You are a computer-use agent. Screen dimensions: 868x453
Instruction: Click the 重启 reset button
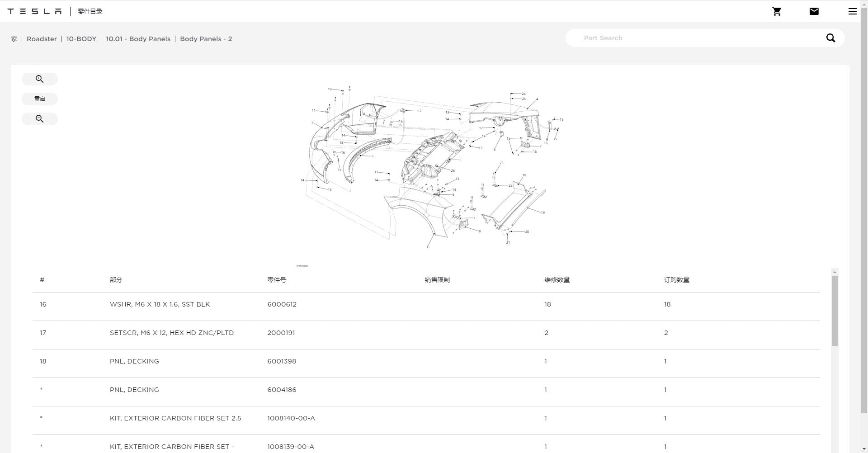40,99
